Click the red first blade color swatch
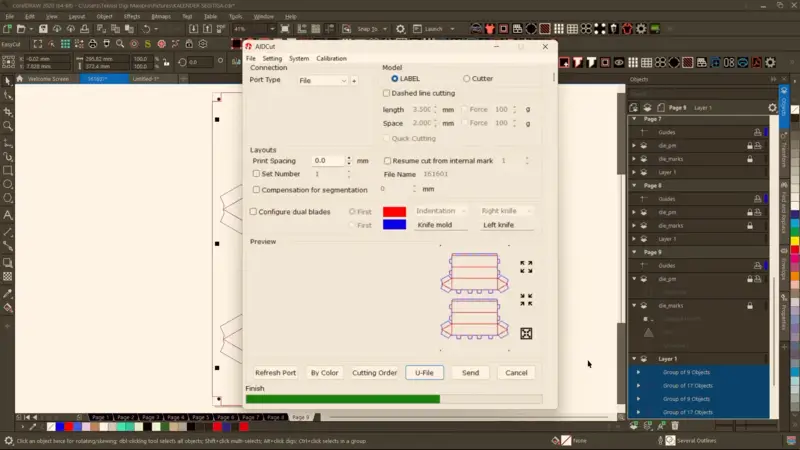The image size is (800, 450). click(x=394, y=212)
